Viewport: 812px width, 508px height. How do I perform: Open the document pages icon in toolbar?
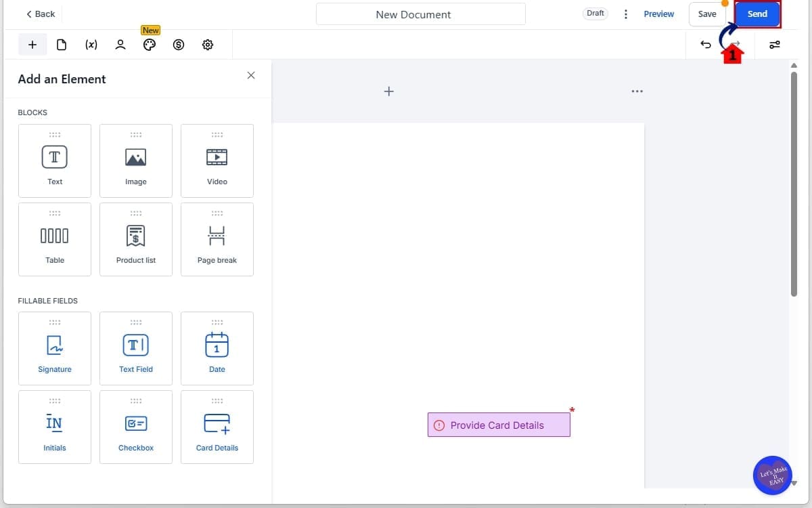point(62,45)
